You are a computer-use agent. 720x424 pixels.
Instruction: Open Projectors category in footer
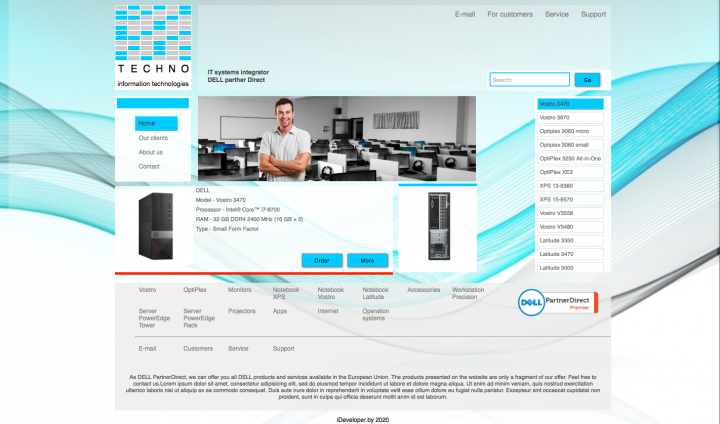pos(242,311)
